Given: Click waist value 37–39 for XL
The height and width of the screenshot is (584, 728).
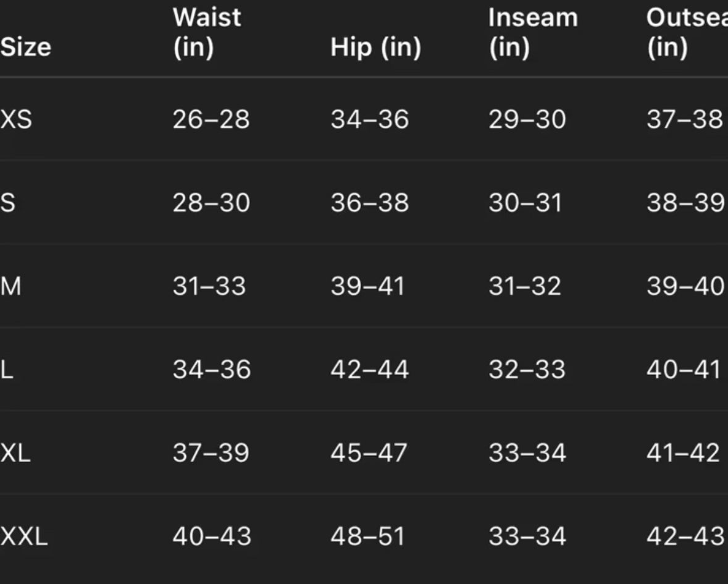Looking at the screenshot, I should 211,453.
